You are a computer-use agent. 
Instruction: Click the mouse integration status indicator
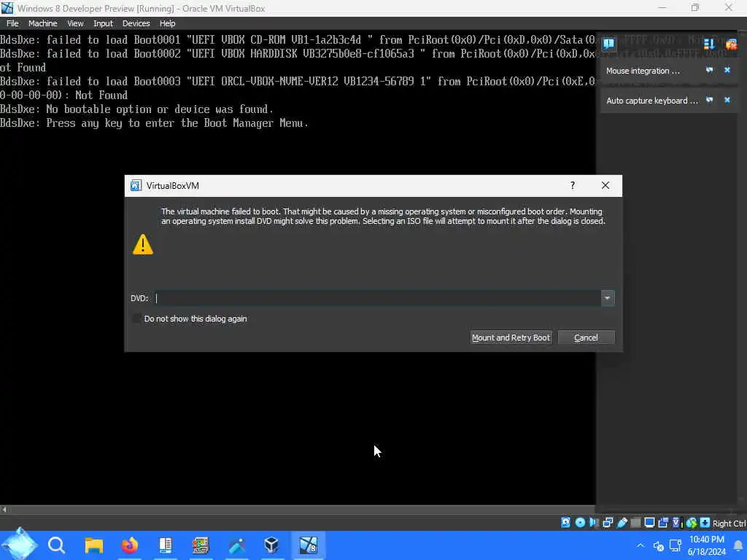point(692,522)
